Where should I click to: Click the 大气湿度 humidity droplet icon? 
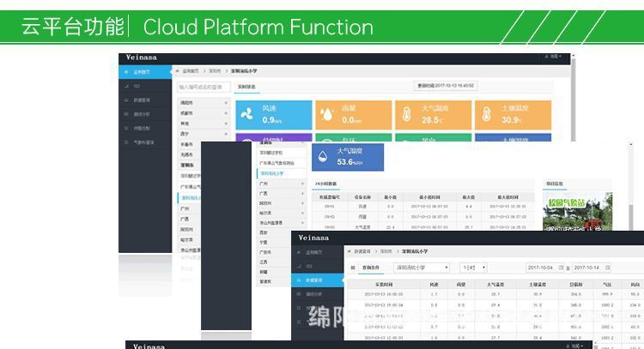[x=322, y=157]
